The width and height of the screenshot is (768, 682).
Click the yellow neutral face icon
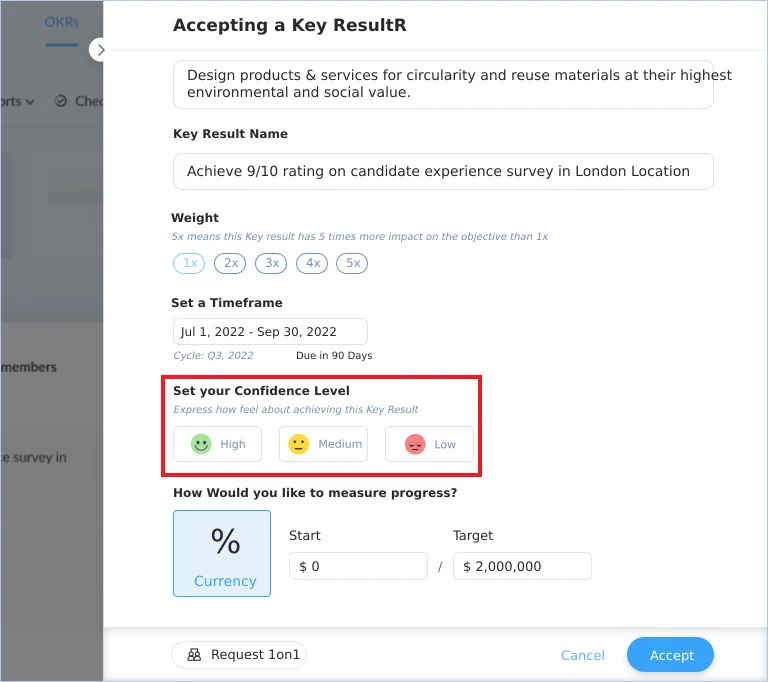(x=298, y=444)
